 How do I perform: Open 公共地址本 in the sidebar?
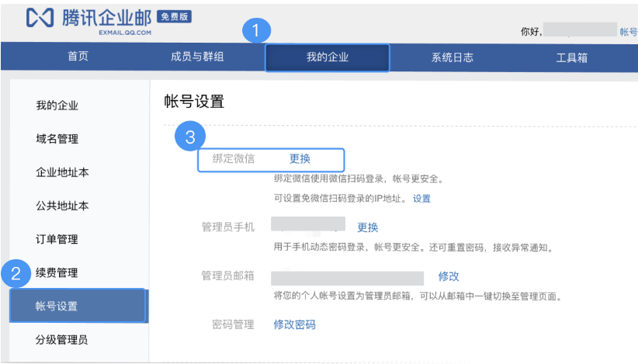(x=62, y=206)
